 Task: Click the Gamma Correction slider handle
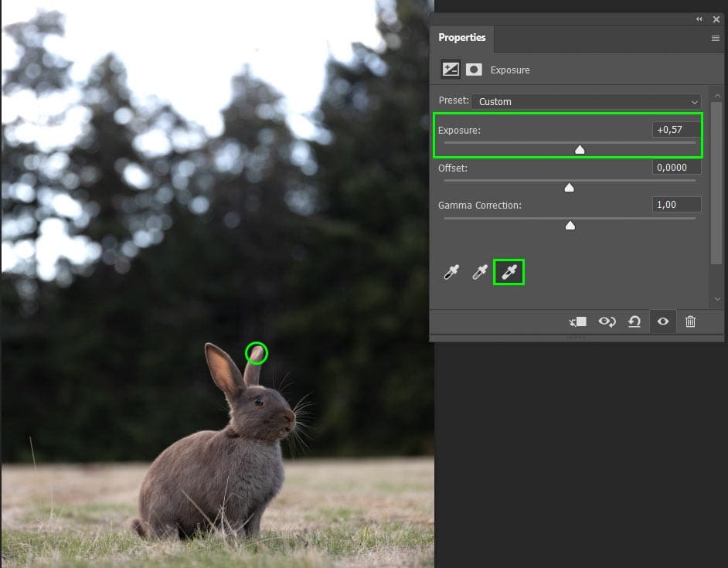570,226
